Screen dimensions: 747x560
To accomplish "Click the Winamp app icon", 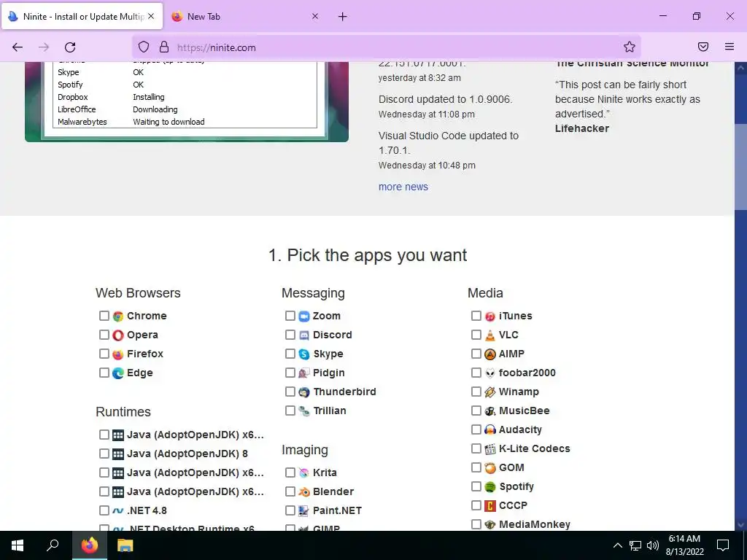I will click(489, 392).
